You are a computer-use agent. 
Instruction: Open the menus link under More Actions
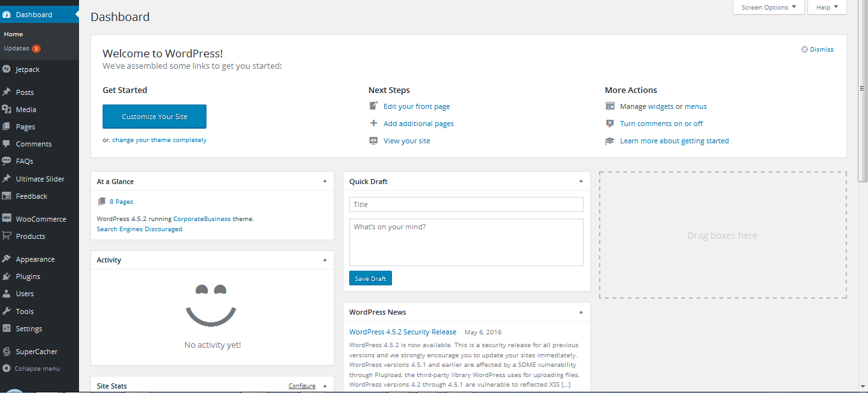click(x=696, y=106)
